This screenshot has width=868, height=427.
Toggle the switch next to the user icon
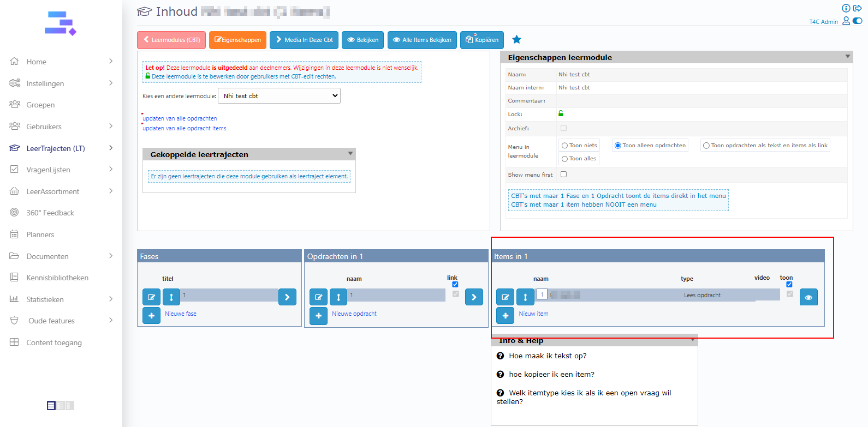click(858, 21)
